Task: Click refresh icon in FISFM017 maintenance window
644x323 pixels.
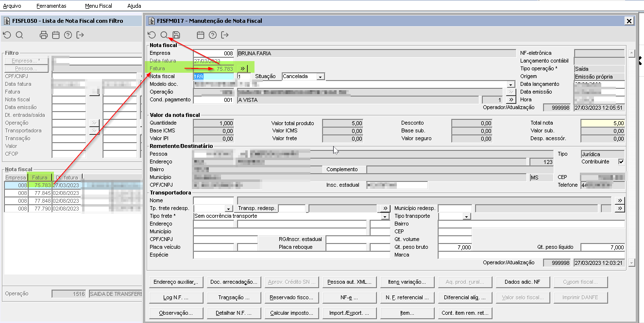Action: (x=152, y=35)
